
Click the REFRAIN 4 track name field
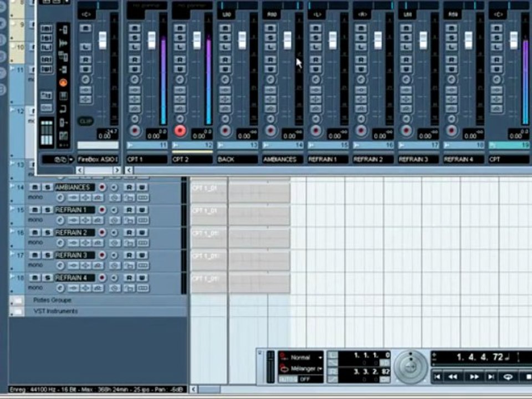point(75,278)
